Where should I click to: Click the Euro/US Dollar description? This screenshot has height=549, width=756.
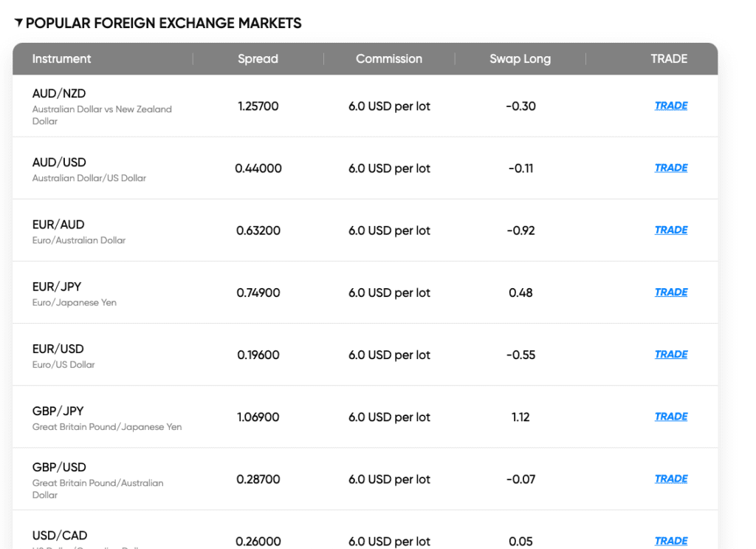[63, 365]
